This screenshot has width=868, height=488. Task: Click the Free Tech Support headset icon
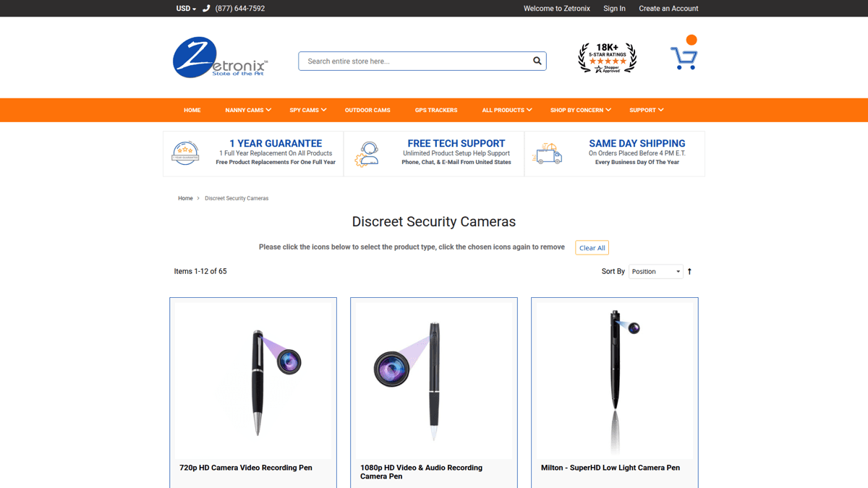click(367, 153)
